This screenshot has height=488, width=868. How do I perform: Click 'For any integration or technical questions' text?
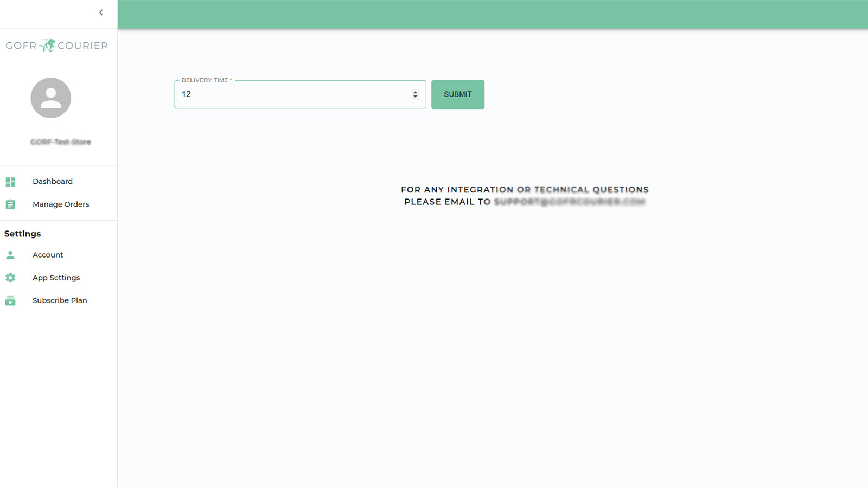pyautogui.click(x=525, y=190)
